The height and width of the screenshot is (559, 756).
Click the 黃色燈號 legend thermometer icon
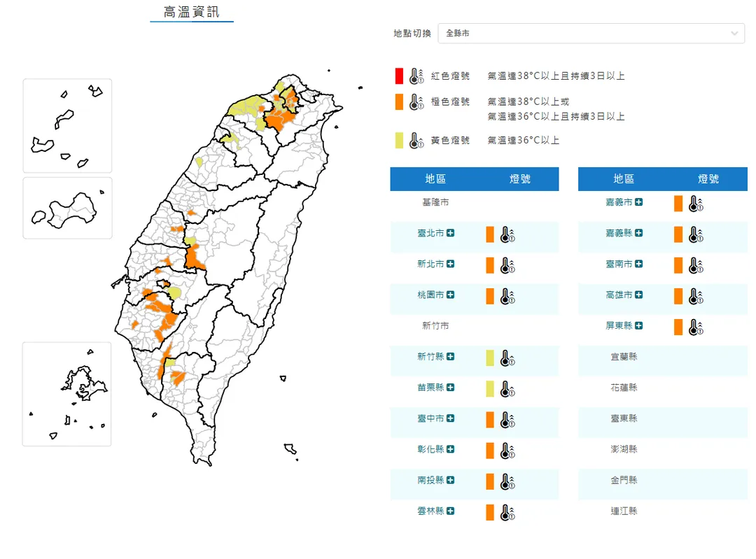pos(416,140)
